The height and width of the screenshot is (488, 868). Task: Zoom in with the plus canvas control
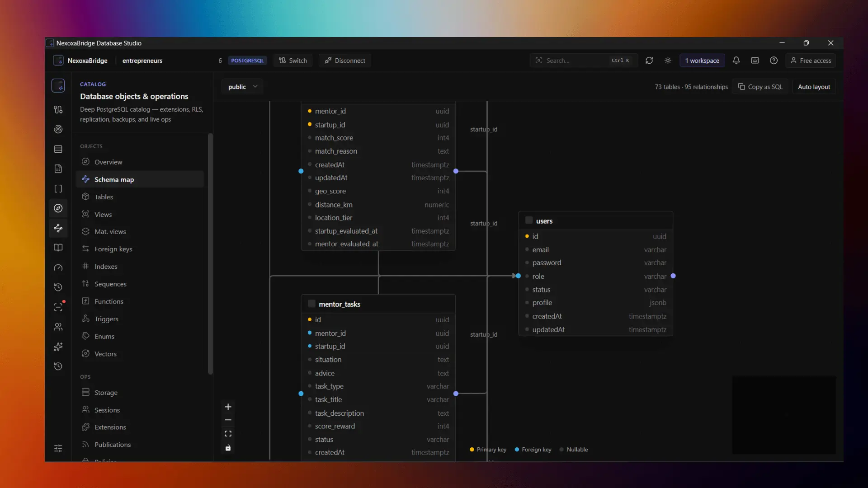tap(228, 407)
